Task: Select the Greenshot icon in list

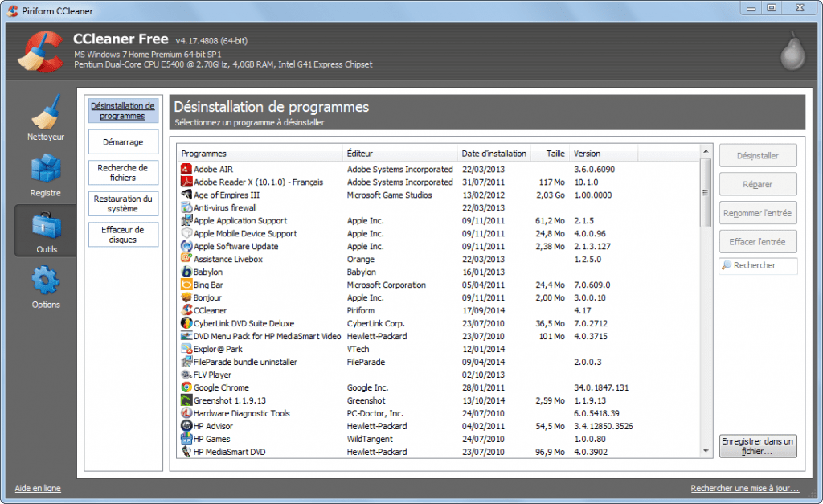Action: coord(186,400)
